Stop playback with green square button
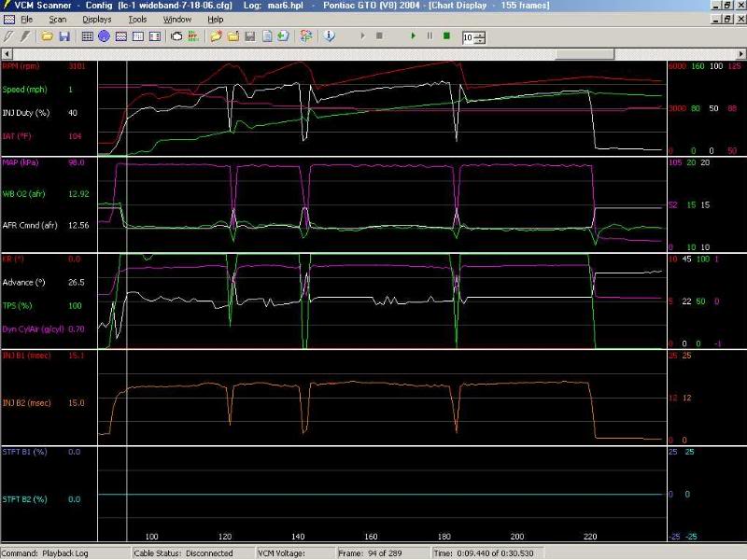The image size is (747, 560). pos(446,36)
